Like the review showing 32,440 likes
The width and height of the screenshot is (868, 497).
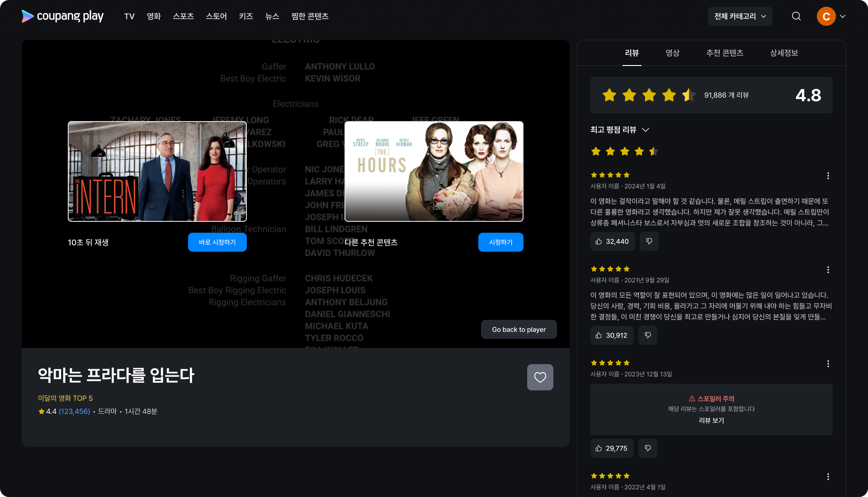point(612,241)
